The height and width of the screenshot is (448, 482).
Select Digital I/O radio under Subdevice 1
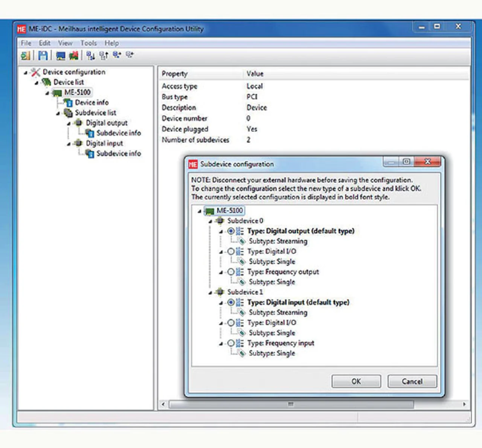[231, 322]
